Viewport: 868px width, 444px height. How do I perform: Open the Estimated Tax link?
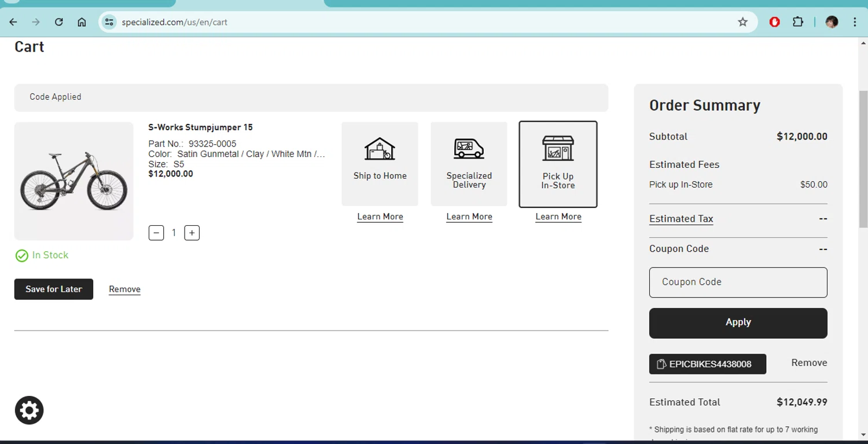click(x=681, y=219)
